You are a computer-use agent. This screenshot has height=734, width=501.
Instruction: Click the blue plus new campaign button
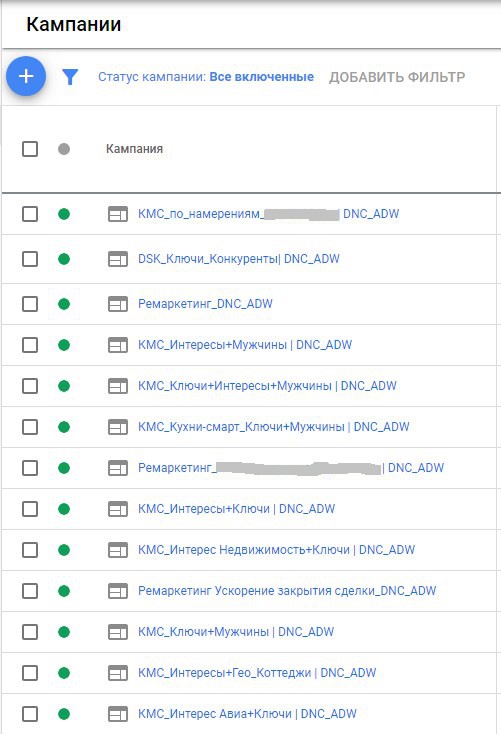pos(26,76)
